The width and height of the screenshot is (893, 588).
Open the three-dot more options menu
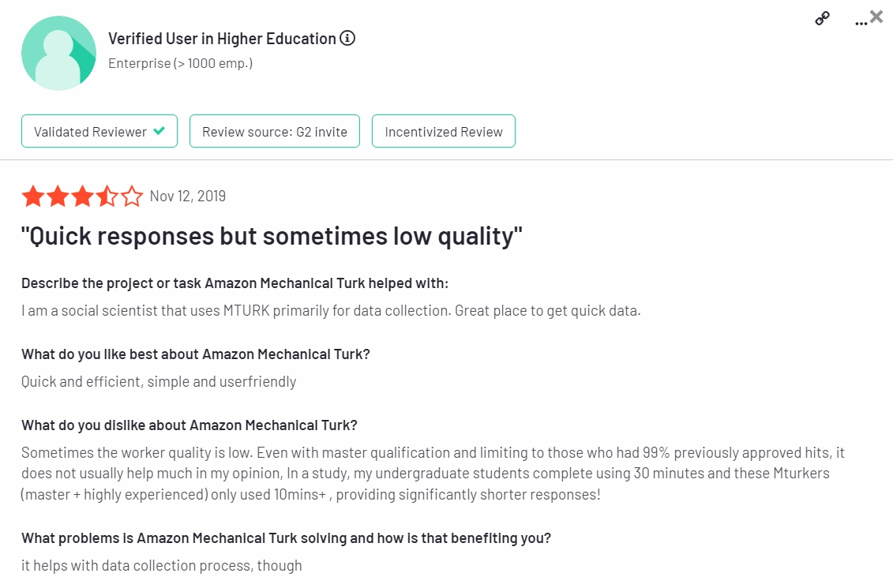pos(861,22)
